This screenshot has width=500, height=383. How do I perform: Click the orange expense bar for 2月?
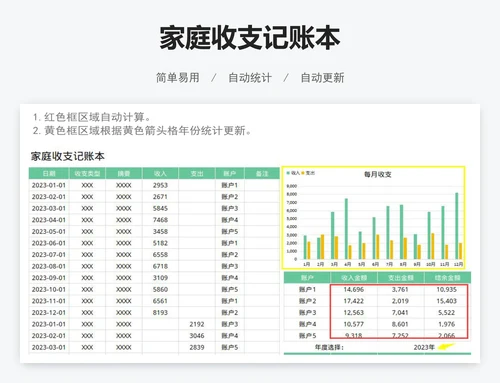click(322, 247)
